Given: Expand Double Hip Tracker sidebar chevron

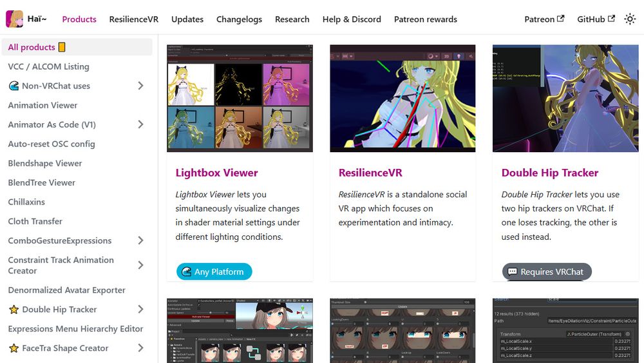Looking at the screenshot, I should tap(140, 309).
